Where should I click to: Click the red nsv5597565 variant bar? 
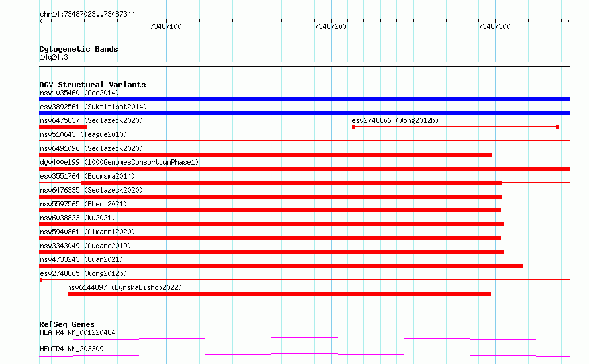click(x=270, y=210)
